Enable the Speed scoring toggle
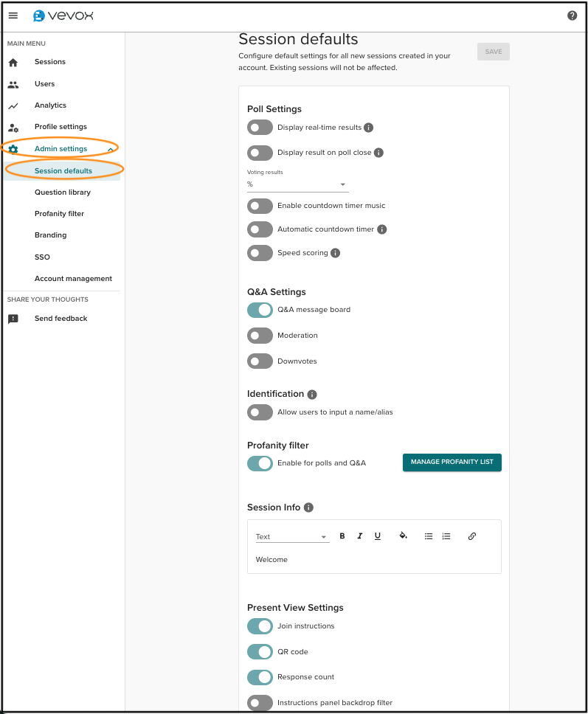 pos(260,253)
